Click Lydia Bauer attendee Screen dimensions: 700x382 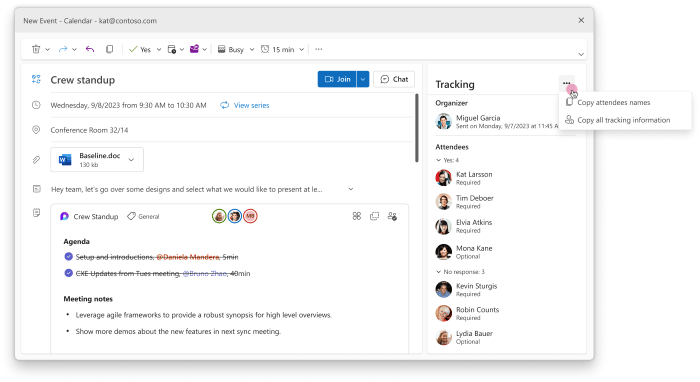tap(464, 337)
